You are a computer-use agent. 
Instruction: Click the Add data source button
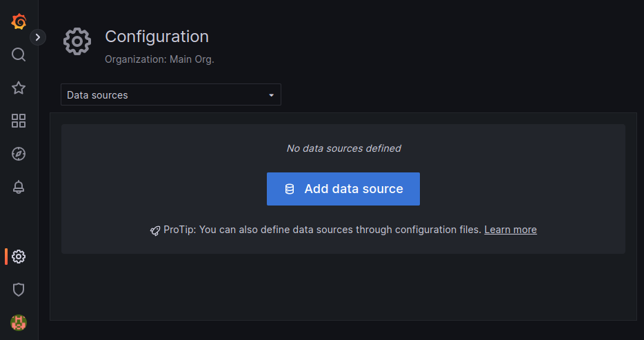click(x=343, y=189)
